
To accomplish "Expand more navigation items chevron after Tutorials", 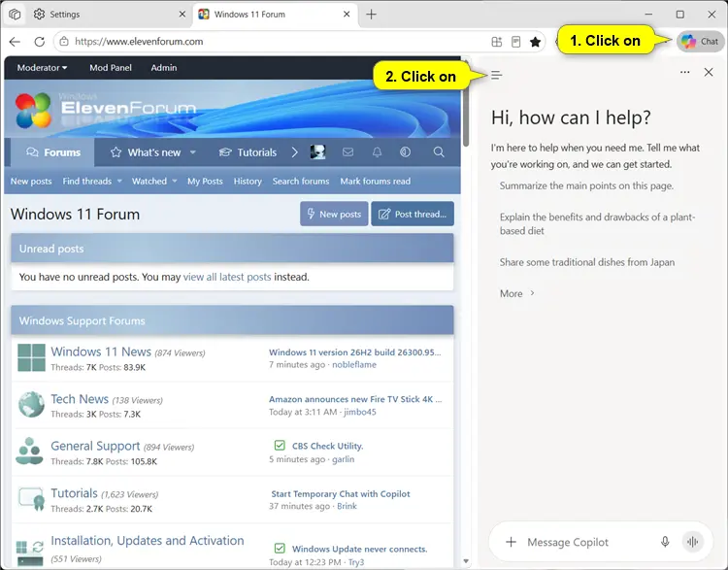I will [x=295, y=152].
